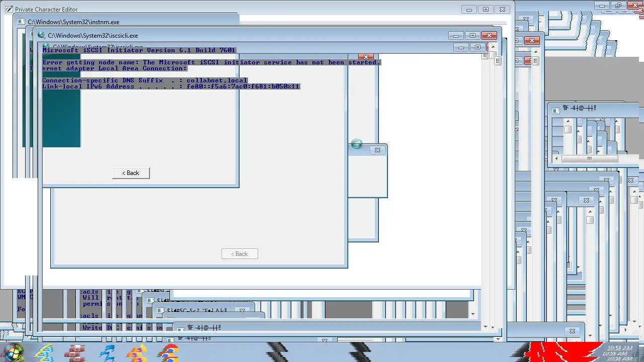Close the small blank dialog beside the spinner
This screenshot has height=362, width=644.
click(377, 150)
